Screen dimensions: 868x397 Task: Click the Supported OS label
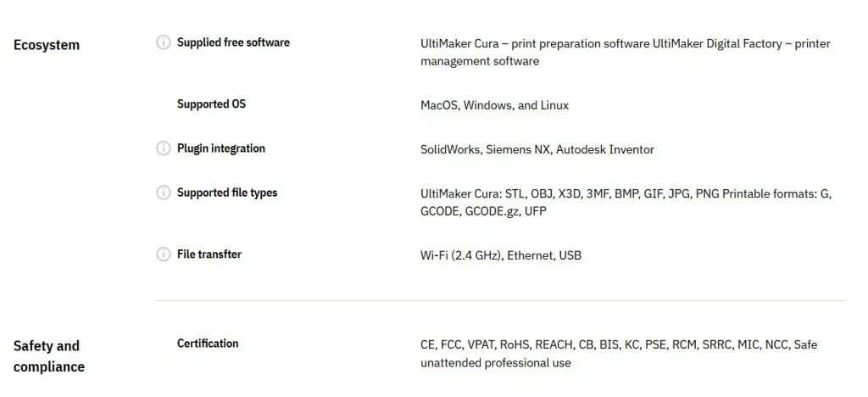211,104
